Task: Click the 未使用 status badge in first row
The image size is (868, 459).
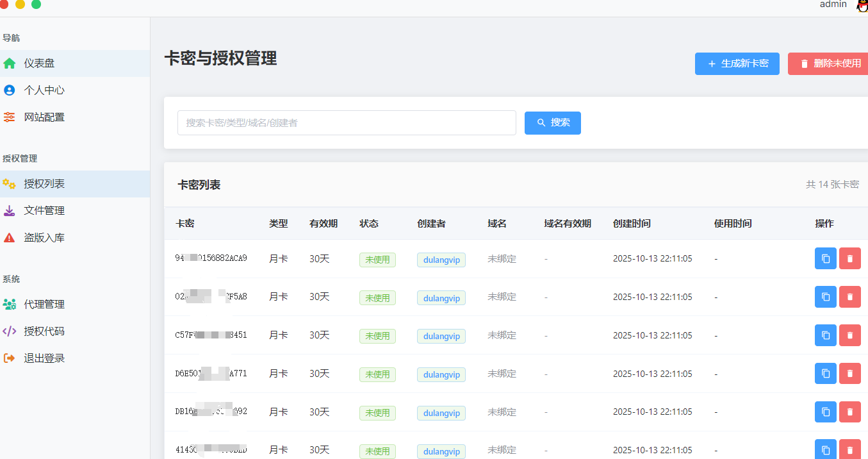Action: [x=377, y=260]
